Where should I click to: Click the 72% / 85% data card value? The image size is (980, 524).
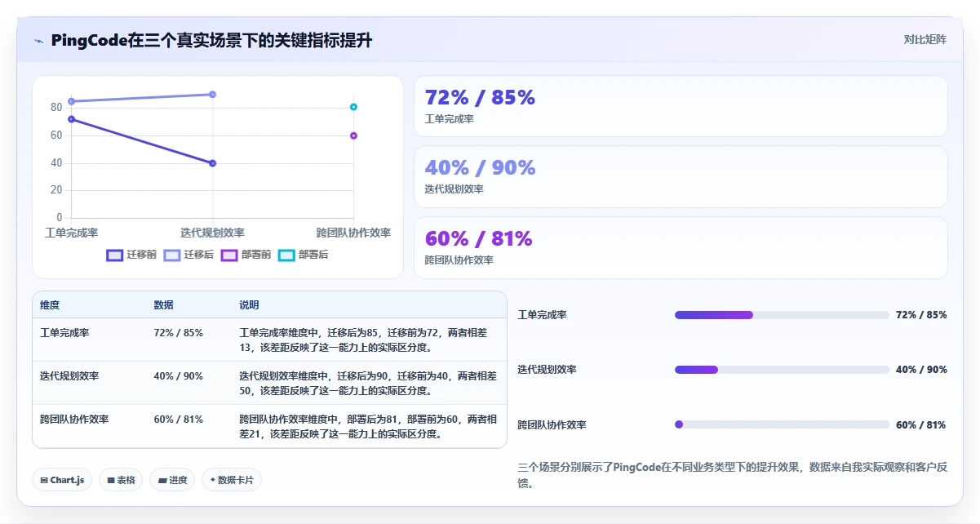(480, 97)
